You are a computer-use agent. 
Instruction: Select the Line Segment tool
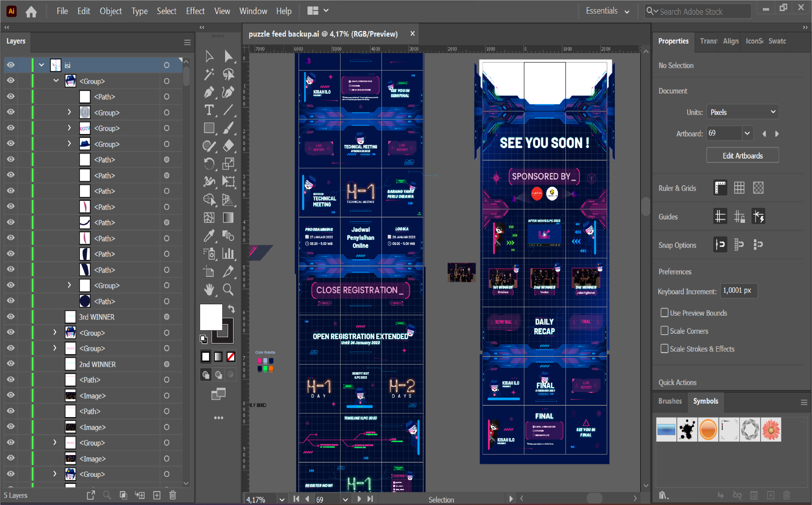pos(228,110)
